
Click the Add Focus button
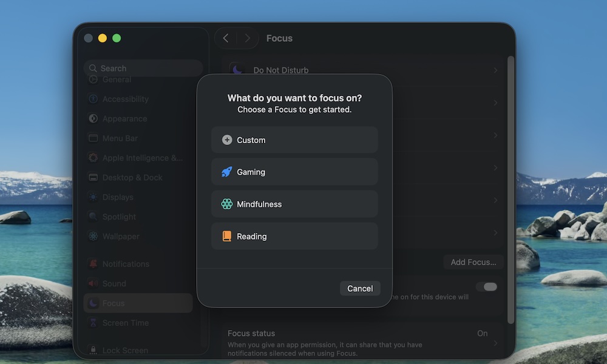[473, 262]
